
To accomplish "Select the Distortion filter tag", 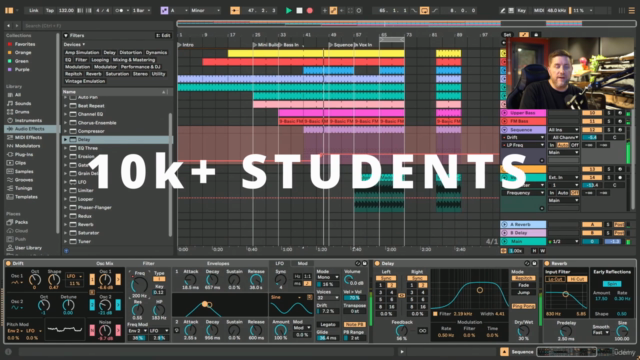I will 131,52.
